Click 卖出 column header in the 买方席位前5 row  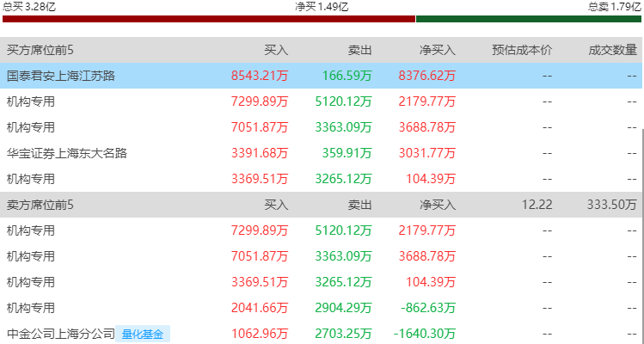[359, 50]
